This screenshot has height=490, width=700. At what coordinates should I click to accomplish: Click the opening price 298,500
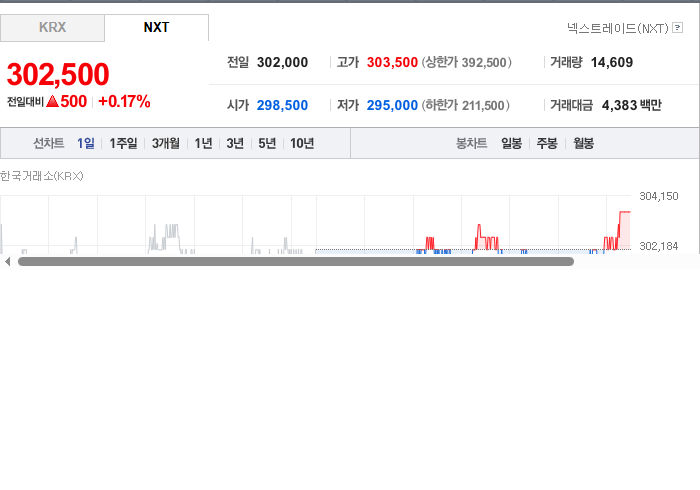coord(282,105)
